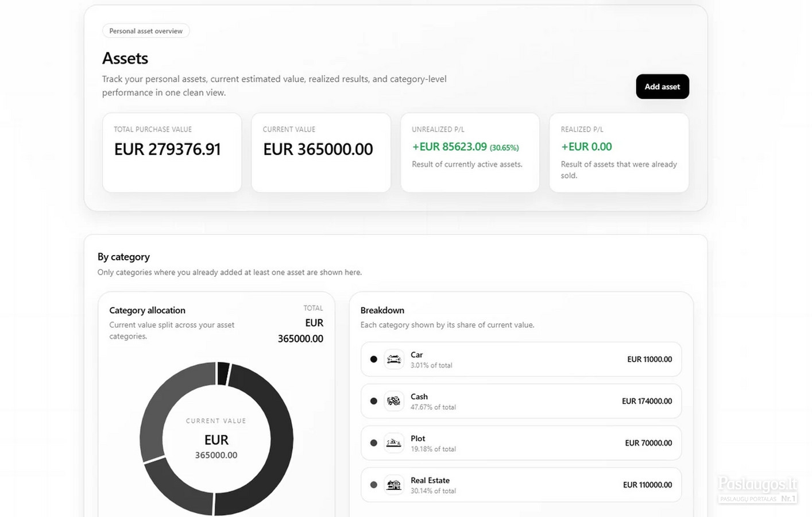Click the color dot beside Plot
Viewport: 812px width, 517px height.
(x=374, y=443)
